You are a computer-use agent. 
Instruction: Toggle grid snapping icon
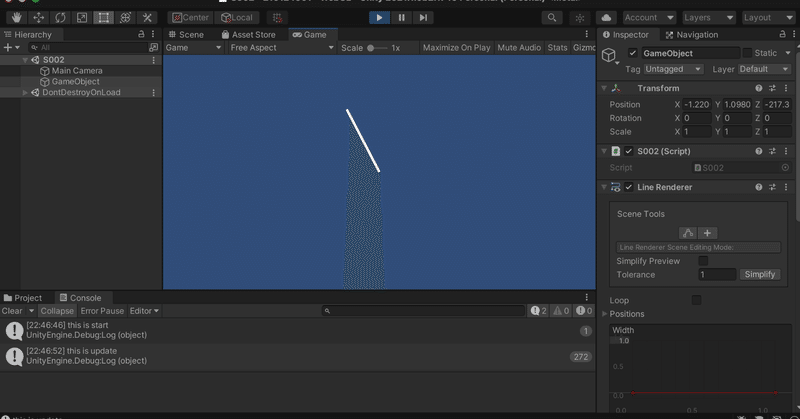tap(277, 18)
